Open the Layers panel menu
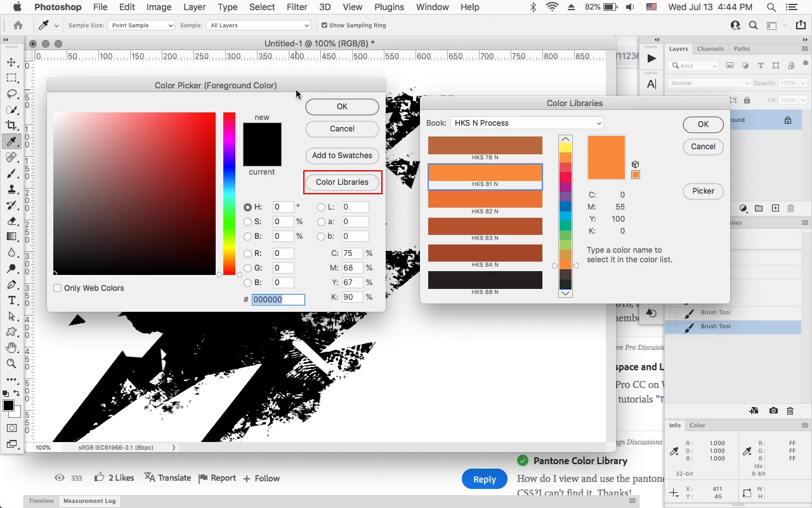Screen dimensions: 812x508 pos(804,49)
